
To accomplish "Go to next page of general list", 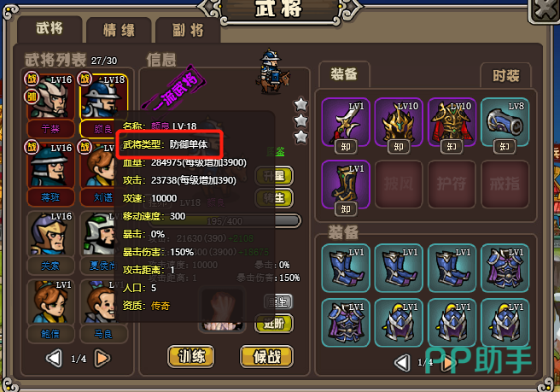I will (102, 358).
